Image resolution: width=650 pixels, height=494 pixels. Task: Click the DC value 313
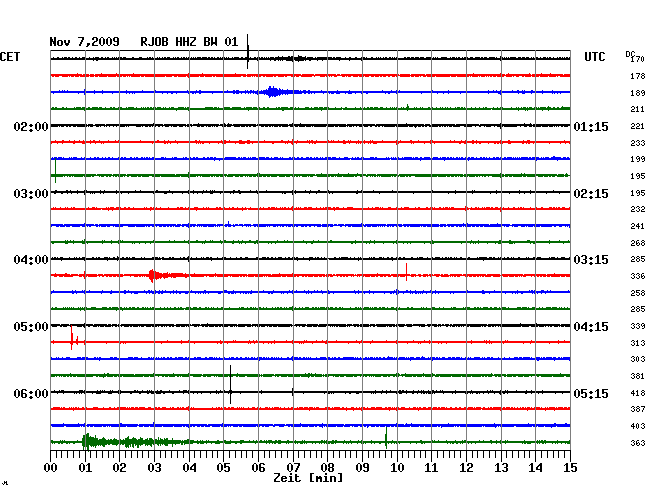coord(638,343)
